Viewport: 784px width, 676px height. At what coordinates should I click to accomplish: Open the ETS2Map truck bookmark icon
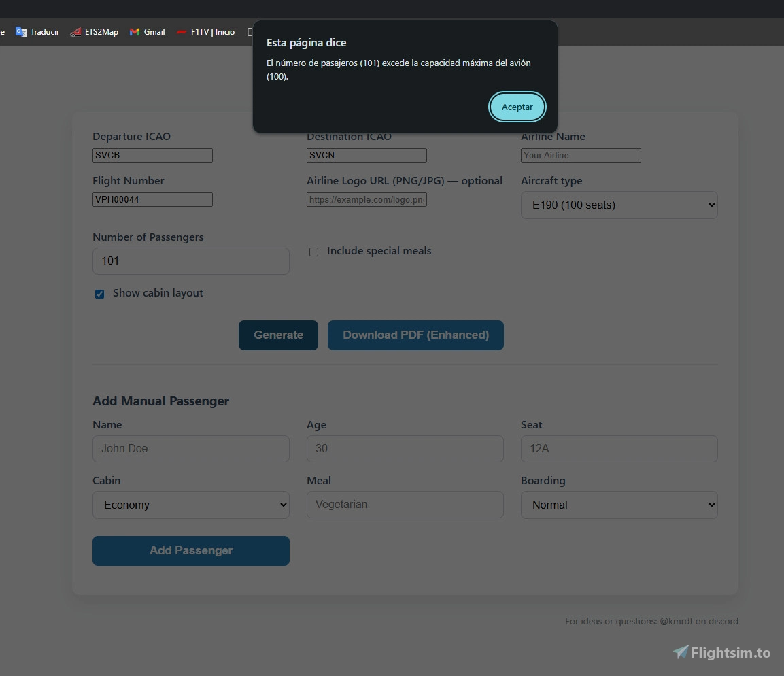pos(75,31)
